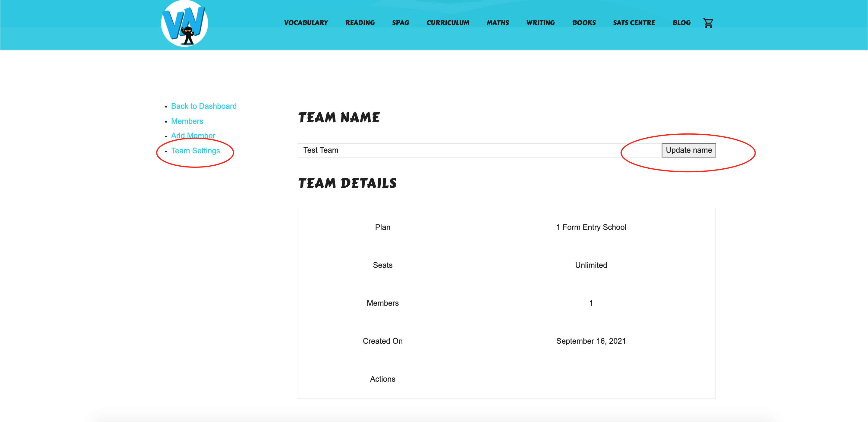868x422 pixels.
Task: Visit the Blog page
Action: pyautogui.click(x=681, y=23)
